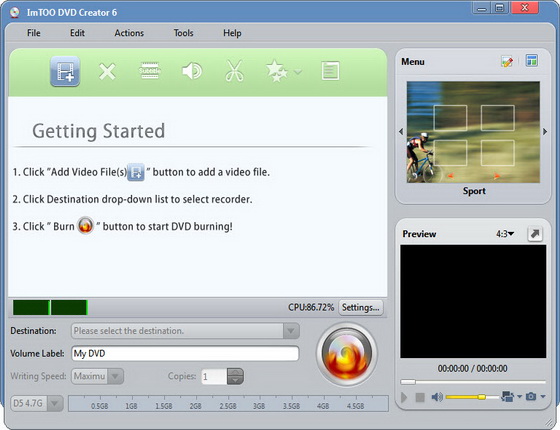Click the pop-out preview arrow icon
The height and width of the screenshot is (430, 560).
(535, 234)
